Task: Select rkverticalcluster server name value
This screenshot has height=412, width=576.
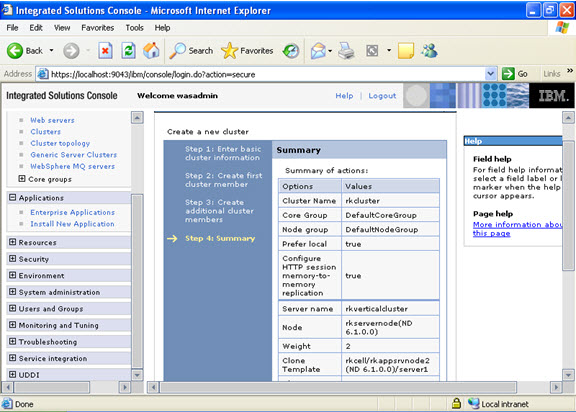Action: coord(377,309)
